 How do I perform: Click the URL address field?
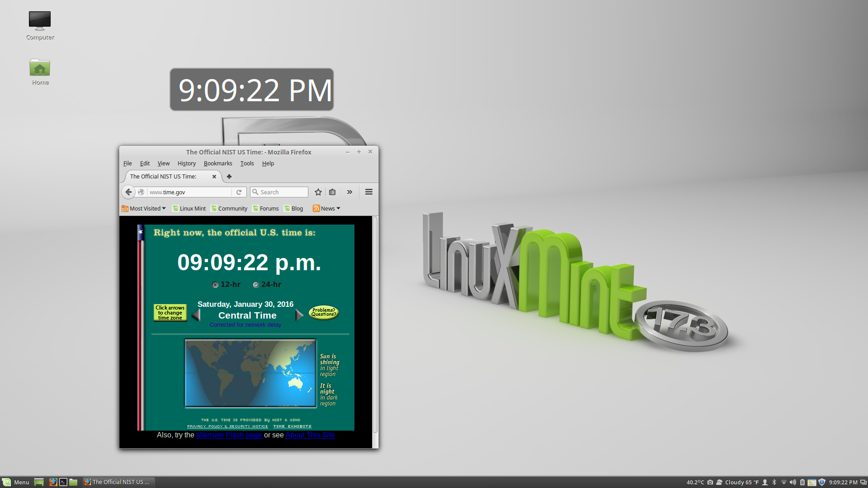coord(189,192)
